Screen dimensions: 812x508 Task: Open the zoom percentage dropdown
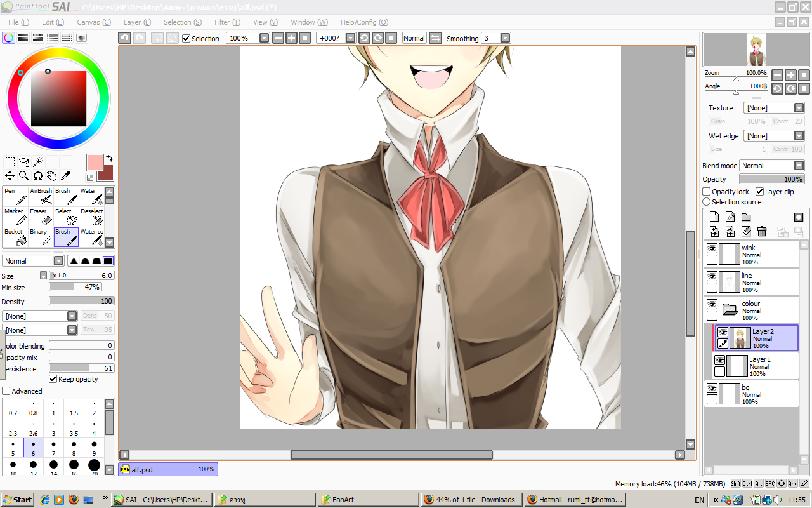coord(265,38)
